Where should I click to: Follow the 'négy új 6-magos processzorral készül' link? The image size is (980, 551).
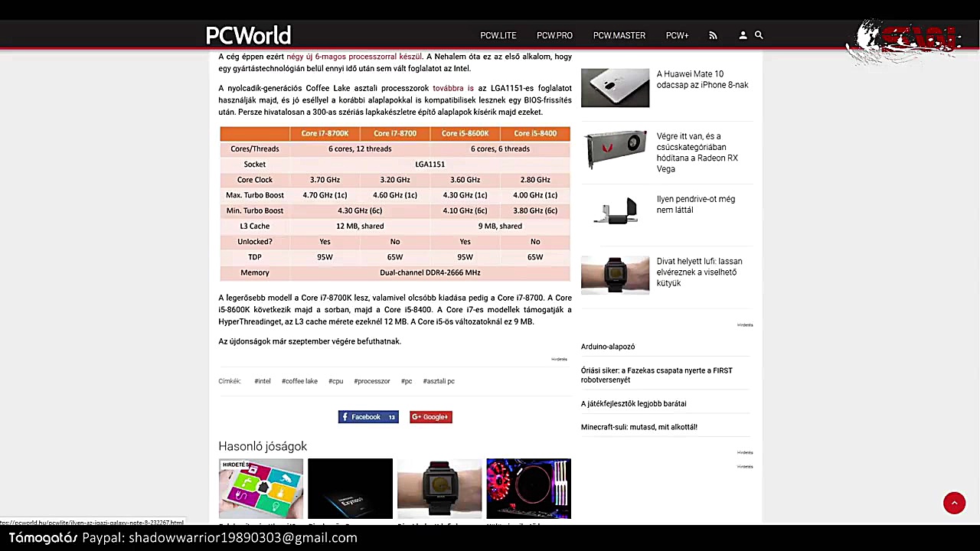pyautogui.click(x=354, y=57)
